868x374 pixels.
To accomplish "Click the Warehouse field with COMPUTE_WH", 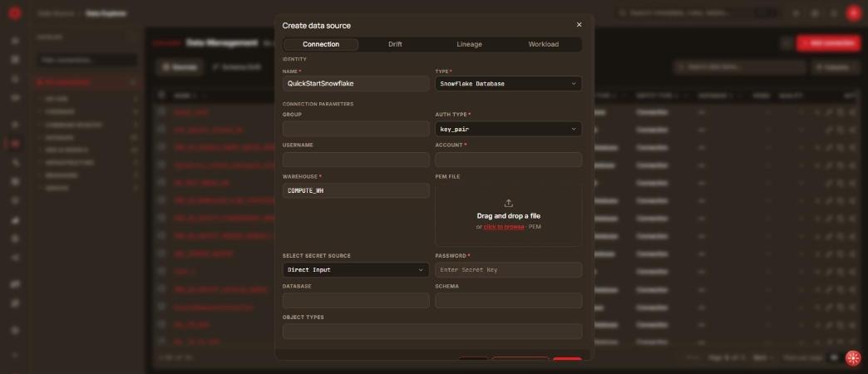I will [356, 191].
